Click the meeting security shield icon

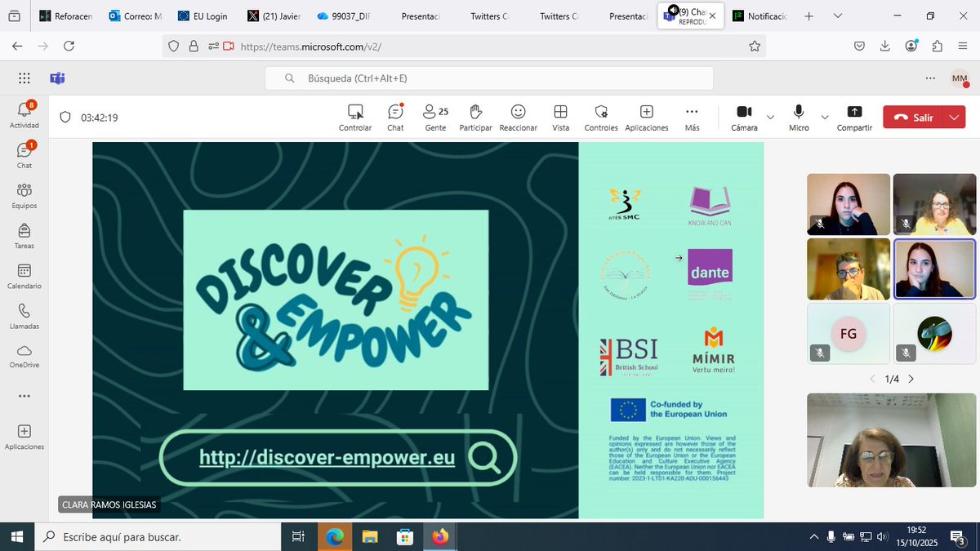66,118
